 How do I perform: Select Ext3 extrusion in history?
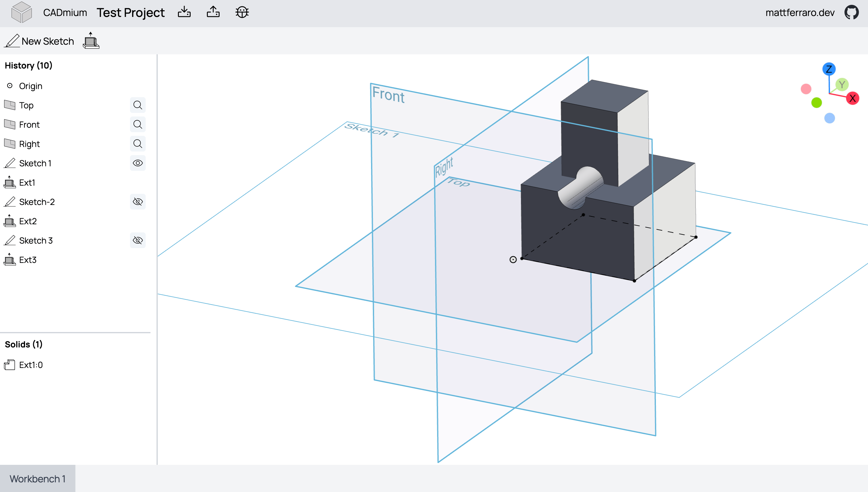(28, 260)
